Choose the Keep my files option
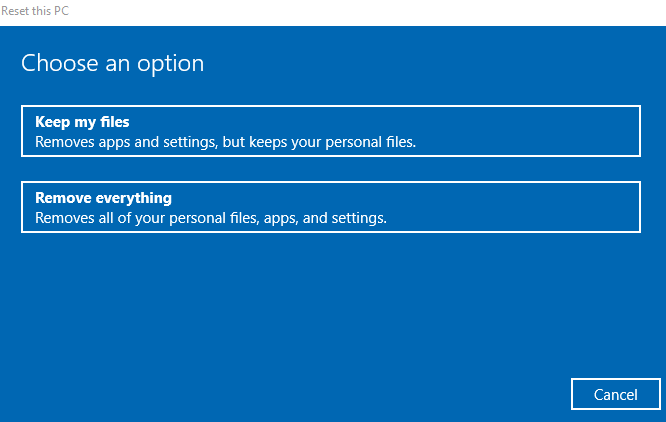666x422 pixels. [330, 131]
